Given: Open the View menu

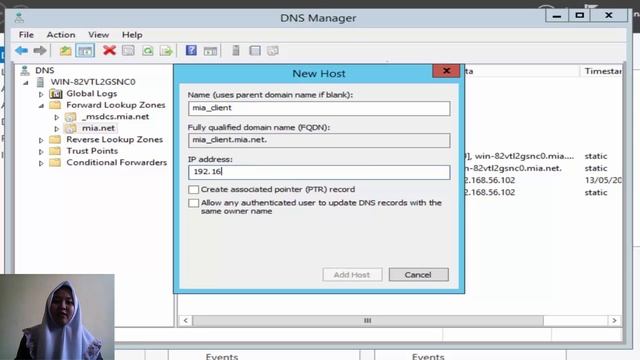Looking at the screenshot, I should coord(99,35).
